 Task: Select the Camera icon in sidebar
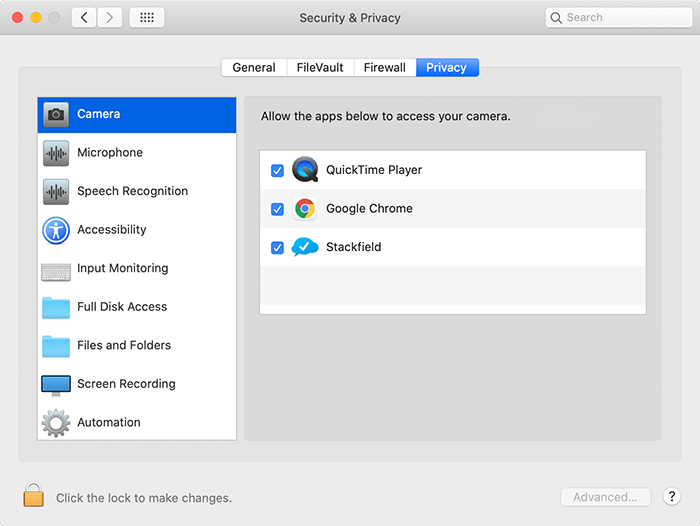[x=56, y=115]
